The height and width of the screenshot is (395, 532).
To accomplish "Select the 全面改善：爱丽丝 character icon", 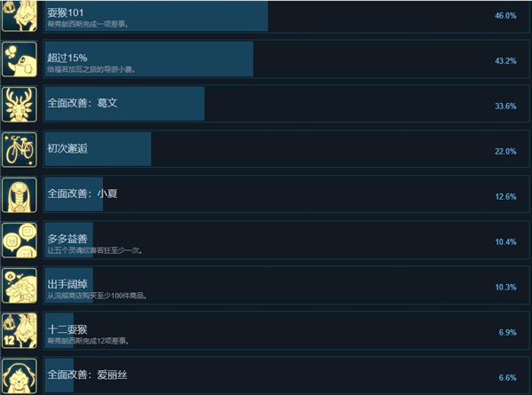I will 20,376.
